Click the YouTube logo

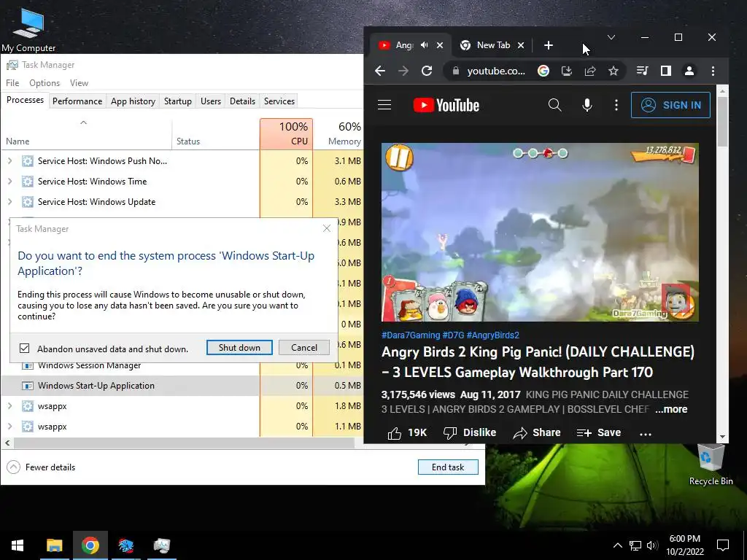[446, 105]
